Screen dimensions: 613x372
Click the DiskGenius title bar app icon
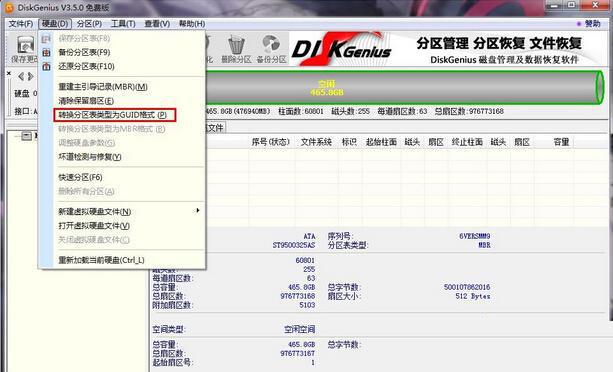tap(10, 7)
